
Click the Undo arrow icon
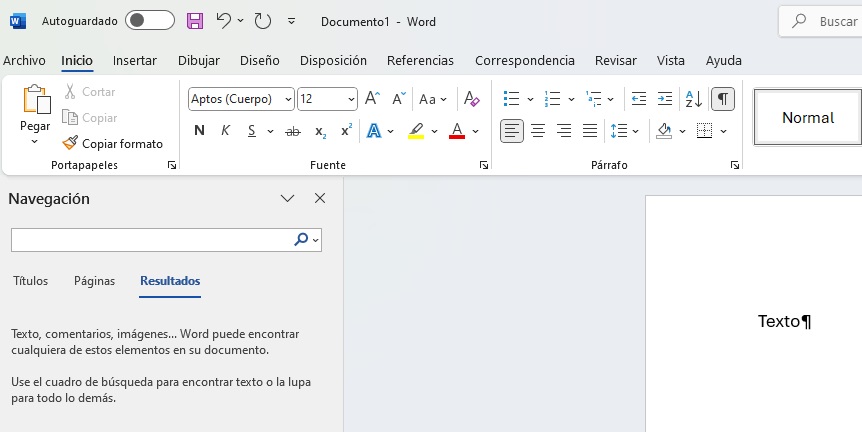pyautogui.click(x=223, y=21)
